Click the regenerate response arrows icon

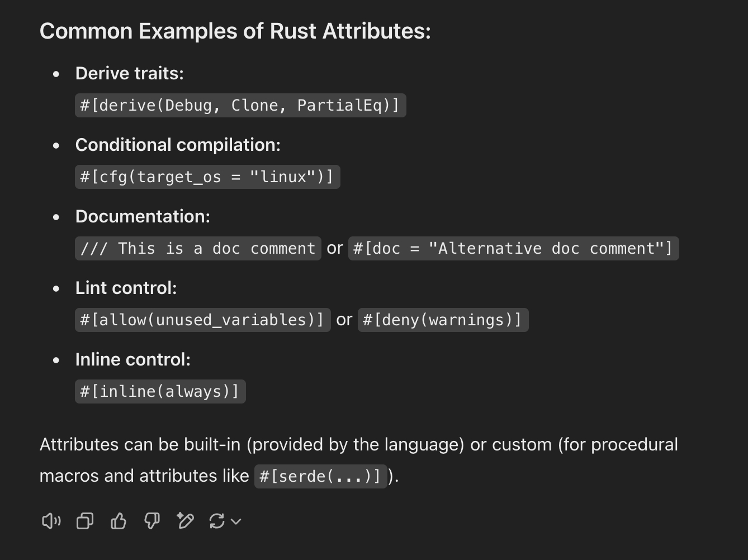(217, 521)
